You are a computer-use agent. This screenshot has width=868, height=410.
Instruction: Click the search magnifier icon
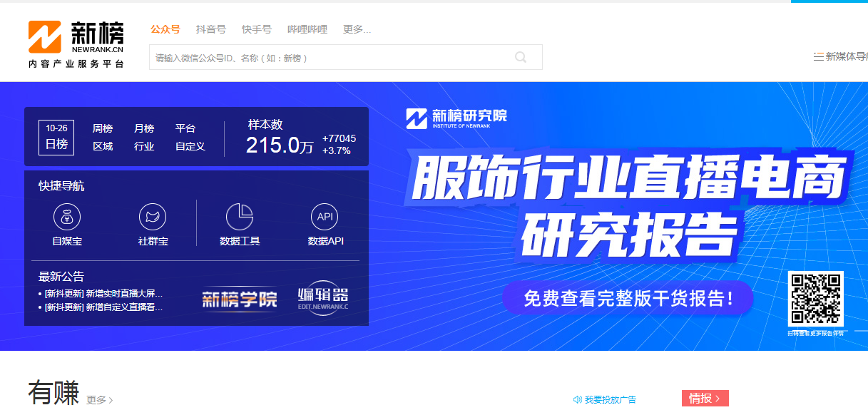tap(521, 58)
